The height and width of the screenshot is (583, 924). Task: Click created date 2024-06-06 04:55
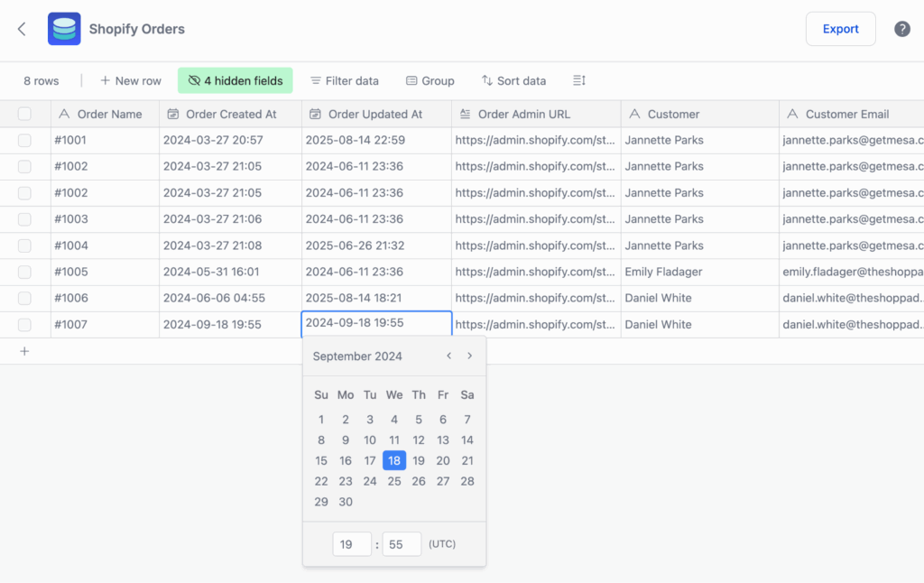pyautogui.click(x=230, y=299)
